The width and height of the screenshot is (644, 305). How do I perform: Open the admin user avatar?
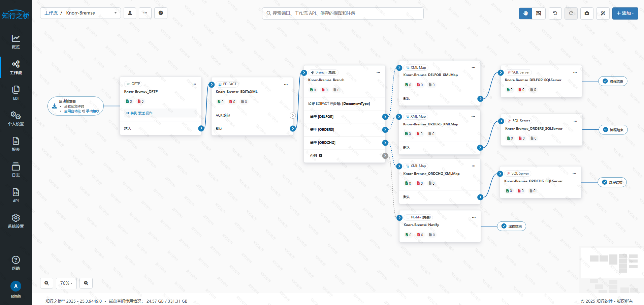pos(16,286)
